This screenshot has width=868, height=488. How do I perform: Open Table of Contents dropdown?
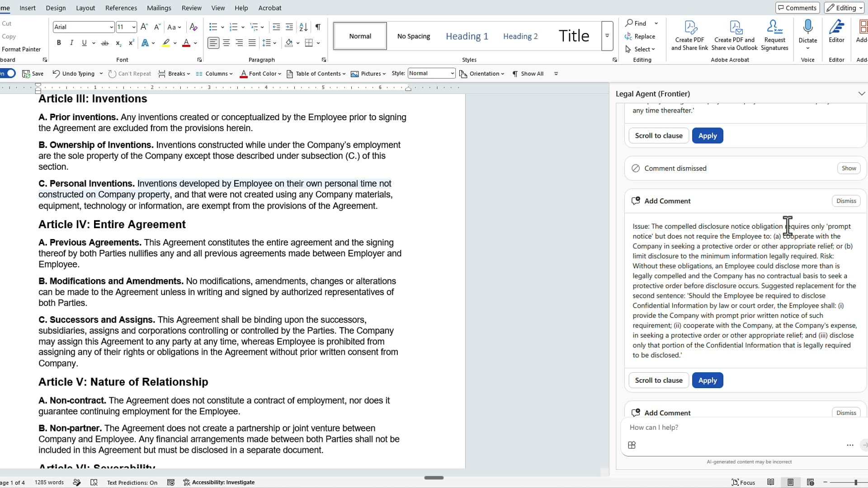click(316, 74)
